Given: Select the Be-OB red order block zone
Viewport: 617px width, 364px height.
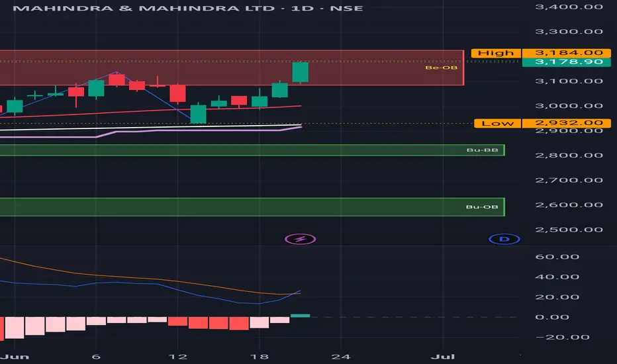Looking at the screenshot, I should 232,68.
